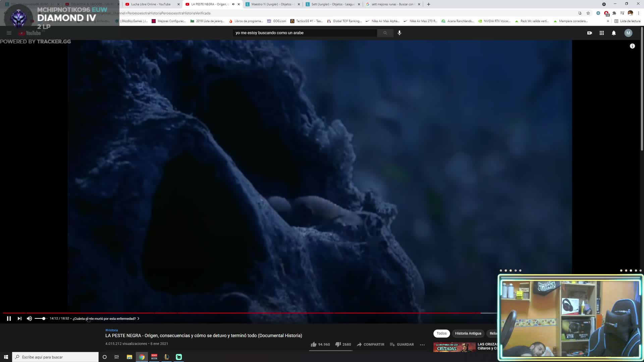The image size is (644, 362).
Task: Open the YouTube create video camera icon
Action: tap(589, 33)
